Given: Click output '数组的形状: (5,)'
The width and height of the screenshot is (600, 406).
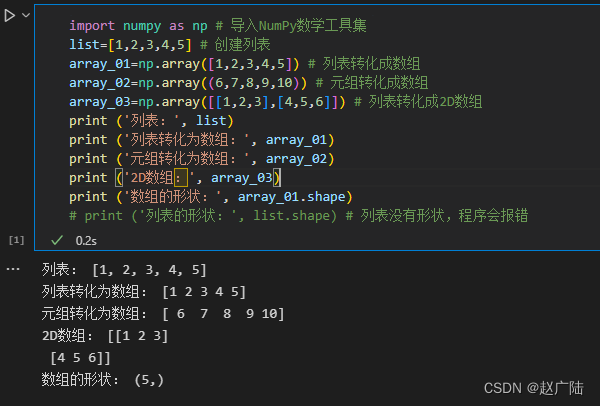Looking at the screenshot, I should tap(103, 380).
